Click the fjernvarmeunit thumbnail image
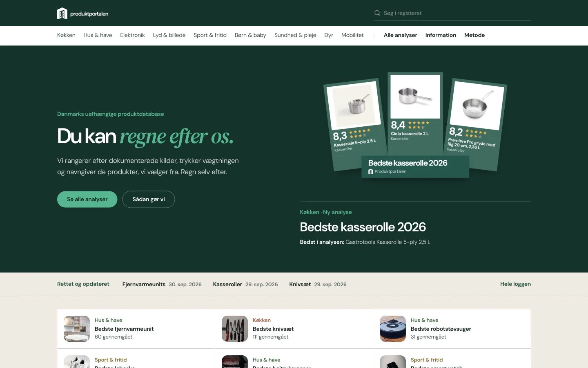588x368 pixels. click(77, 329)
